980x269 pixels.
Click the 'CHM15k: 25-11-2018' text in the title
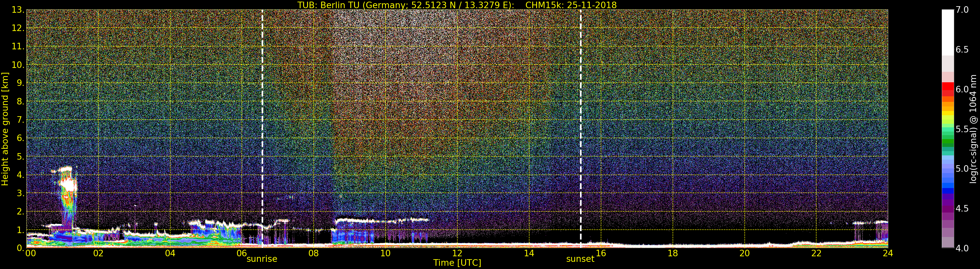pos(571,5)
